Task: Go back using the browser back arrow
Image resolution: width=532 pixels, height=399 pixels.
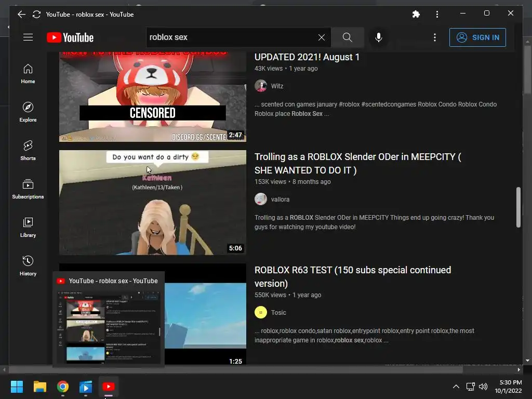Action: 21,14
